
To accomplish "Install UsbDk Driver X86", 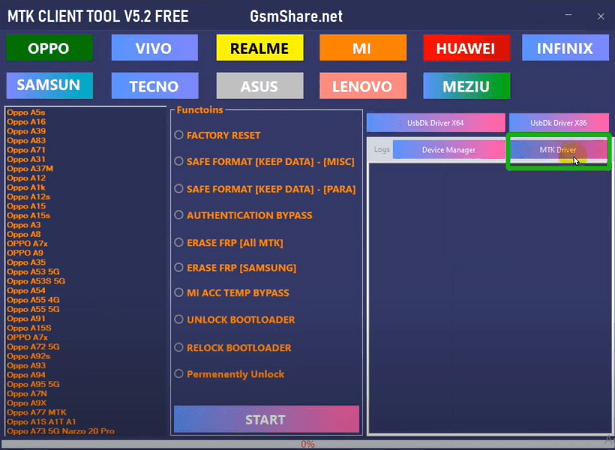I will click(559, 123).
